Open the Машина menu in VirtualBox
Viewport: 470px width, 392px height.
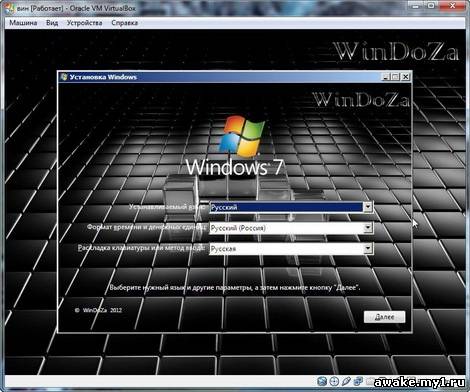pos(23,23)
